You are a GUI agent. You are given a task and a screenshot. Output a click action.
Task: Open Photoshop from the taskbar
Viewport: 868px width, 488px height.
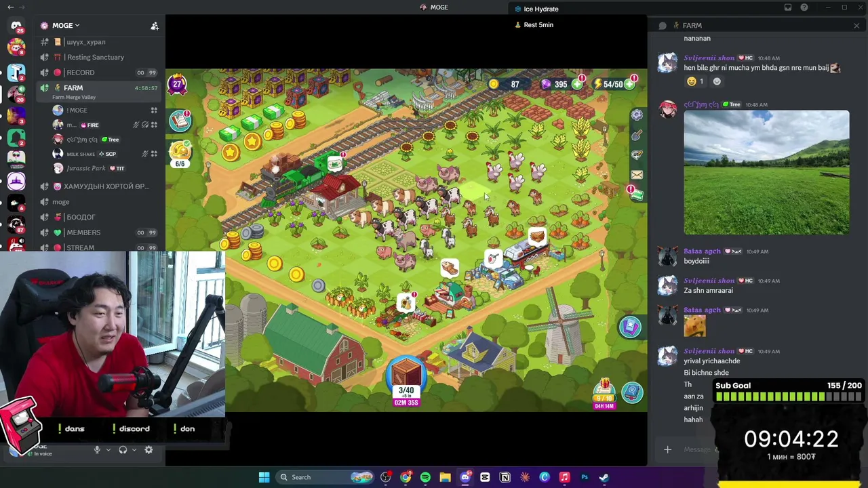[x=585, y=477]
